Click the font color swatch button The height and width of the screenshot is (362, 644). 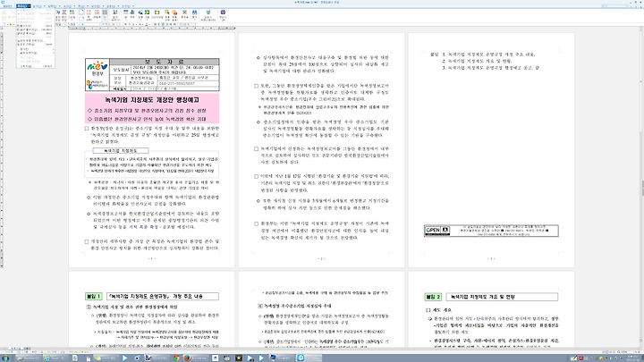point(146,24)
